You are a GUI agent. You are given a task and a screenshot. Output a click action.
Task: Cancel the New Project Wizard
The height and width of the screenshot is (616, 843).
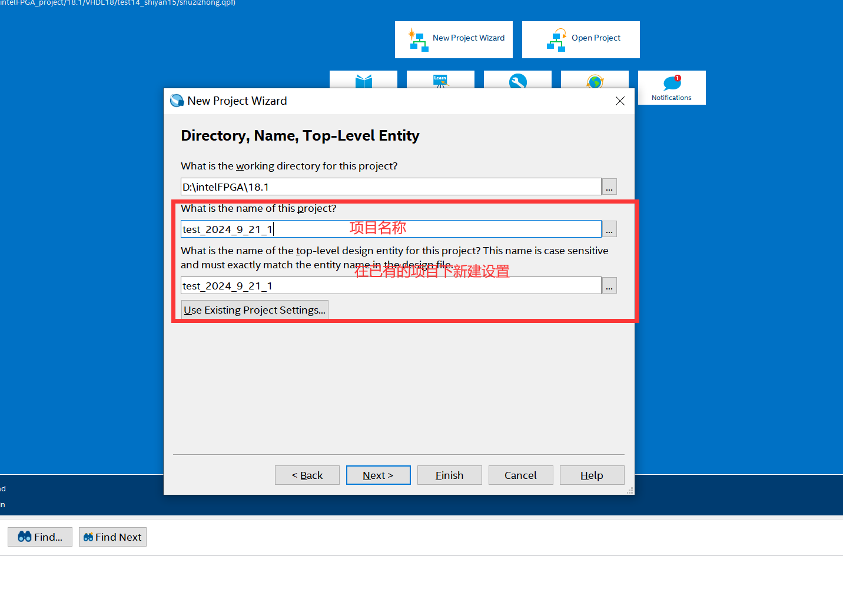(x=520, y=475)
